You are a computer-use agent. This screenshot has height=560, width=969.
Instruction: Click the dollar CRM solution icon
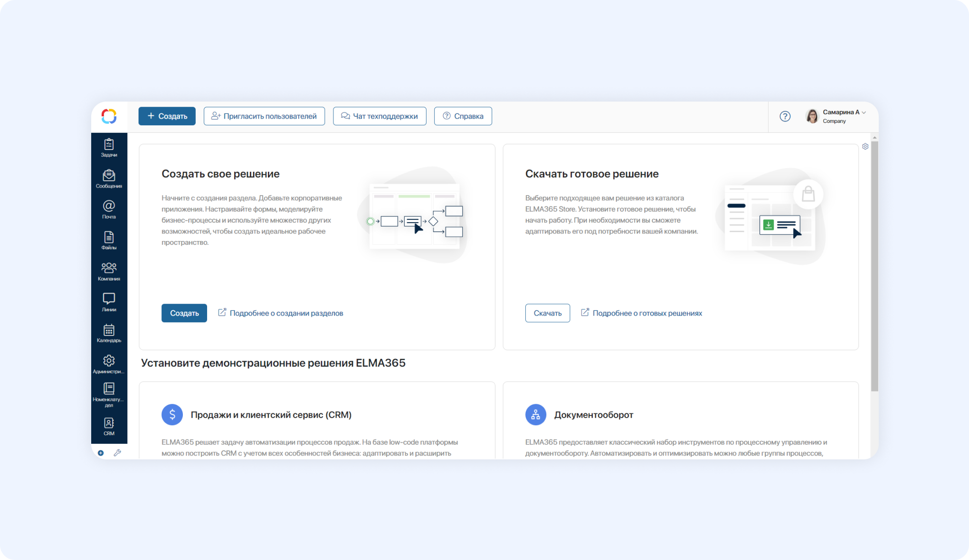point(172,415)
